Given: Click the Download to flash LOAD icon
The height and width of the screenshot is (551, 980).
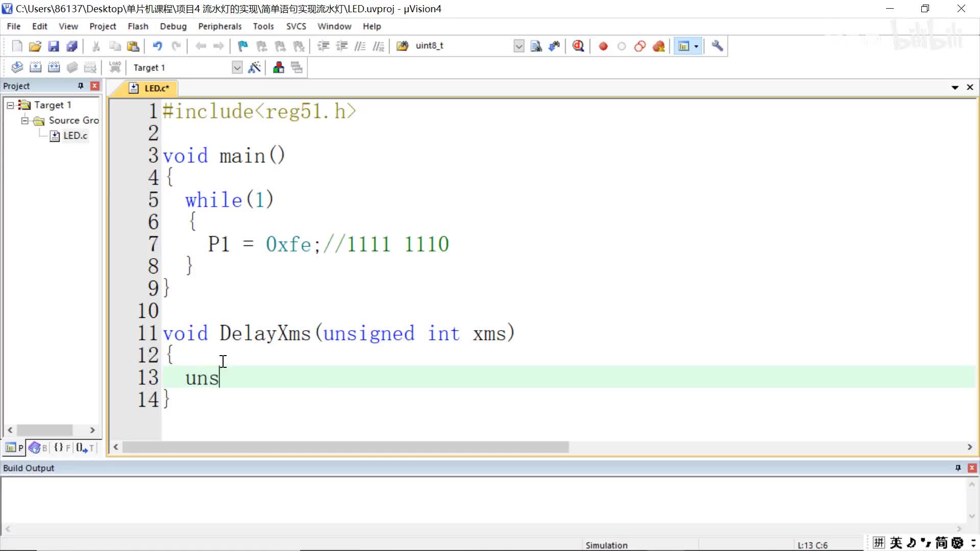Looking at the screenshot, I should click(115, 67).
